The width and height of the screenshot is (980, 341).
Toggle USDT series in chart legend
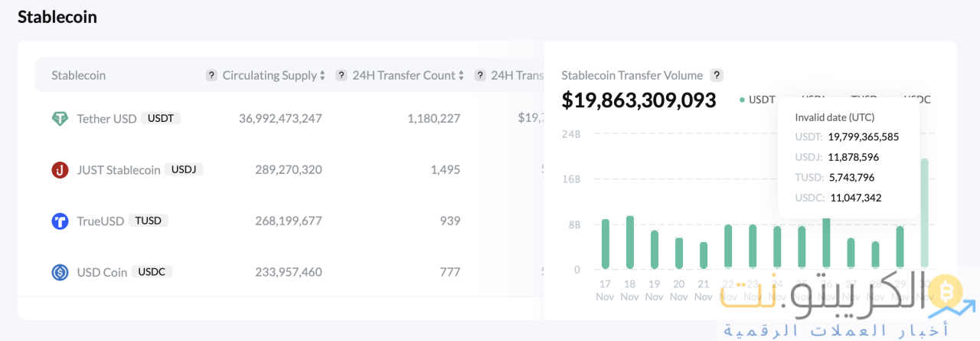pyautogui.click(x=757, y=100)
